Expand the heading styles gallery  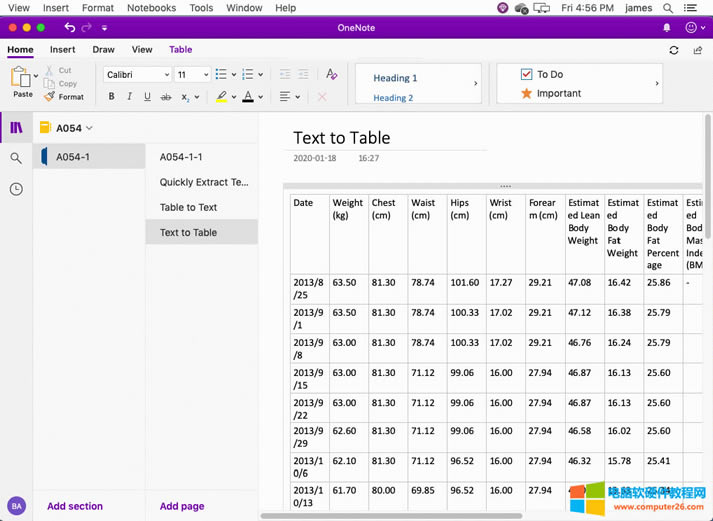(475, 84)
